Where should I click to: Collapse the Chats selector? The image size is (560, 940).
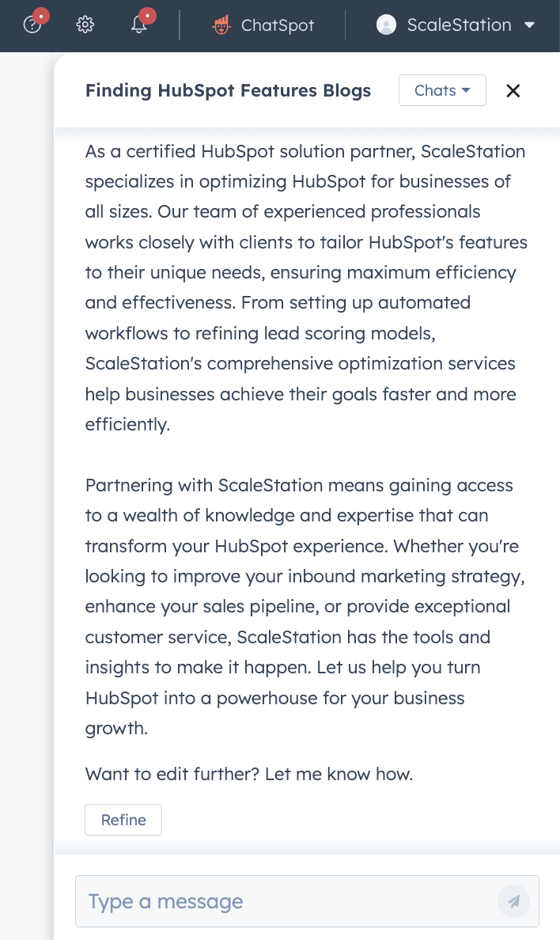pyautogui.click(x=442, y=90)
